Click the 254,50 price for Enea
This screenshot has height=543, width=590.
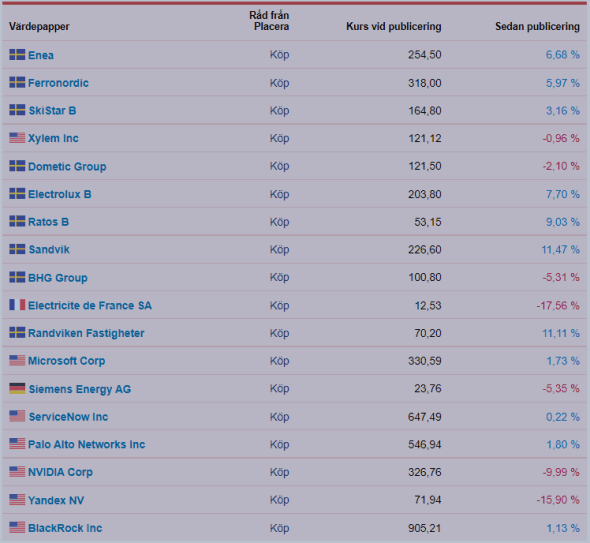(425, 55)
